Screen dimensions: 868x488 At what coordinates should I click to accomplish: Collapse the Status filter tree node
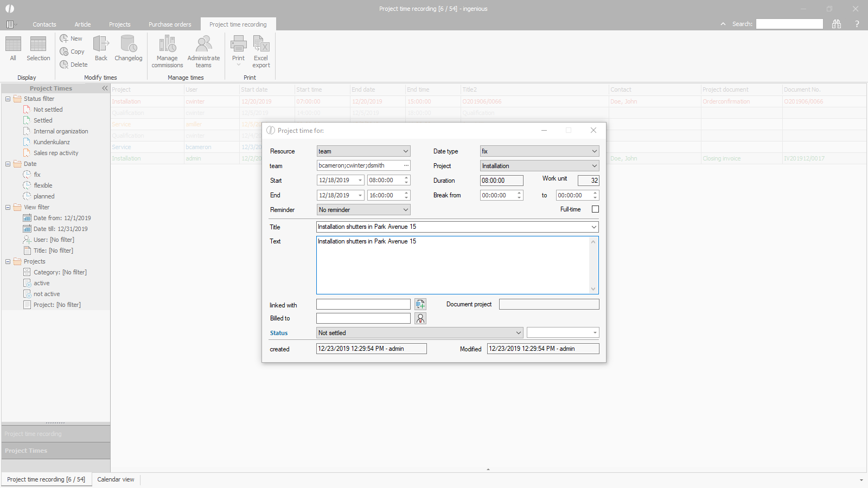tap(8, 99)
